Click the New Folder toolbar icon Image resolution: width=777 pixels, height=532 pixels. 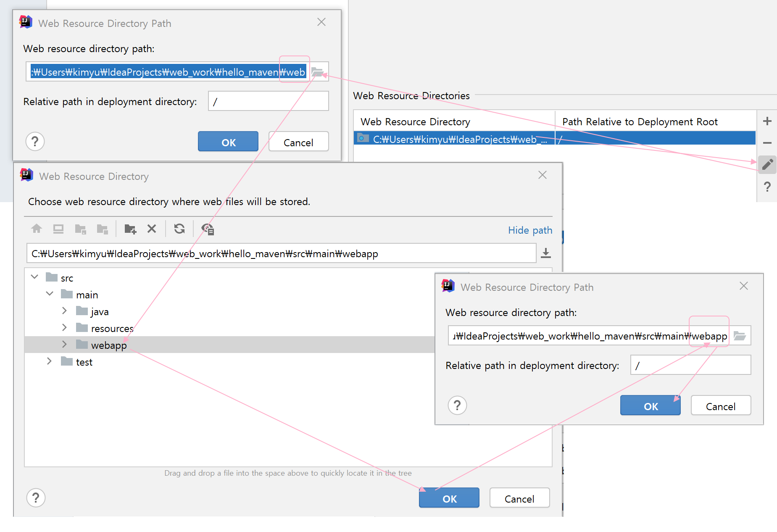130,229
